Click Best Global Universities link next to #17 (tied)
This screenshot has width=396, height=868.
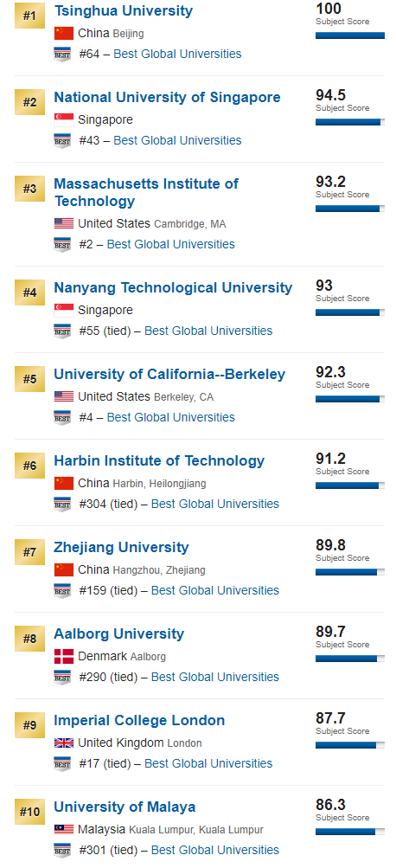click(x=208, y=763)
